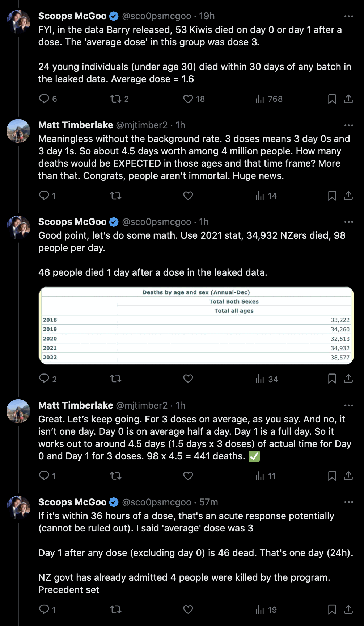This screenshot has height=626, width=364.
Task: View analytics showing 768 views
Action: [x=260, y=99]
